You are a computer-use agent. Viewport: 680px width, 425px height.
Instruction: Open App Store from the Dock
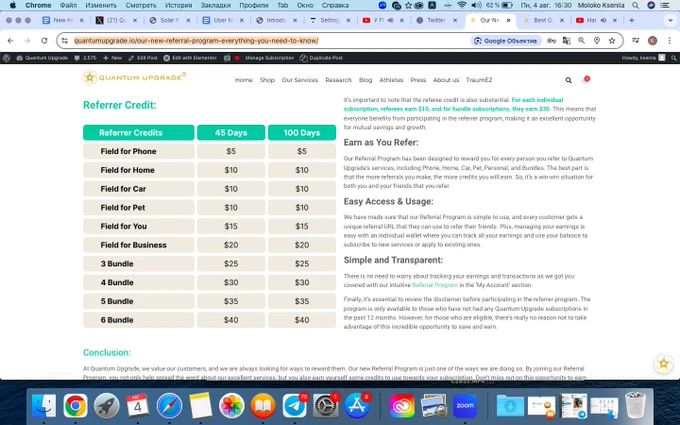tap(357, 406)
